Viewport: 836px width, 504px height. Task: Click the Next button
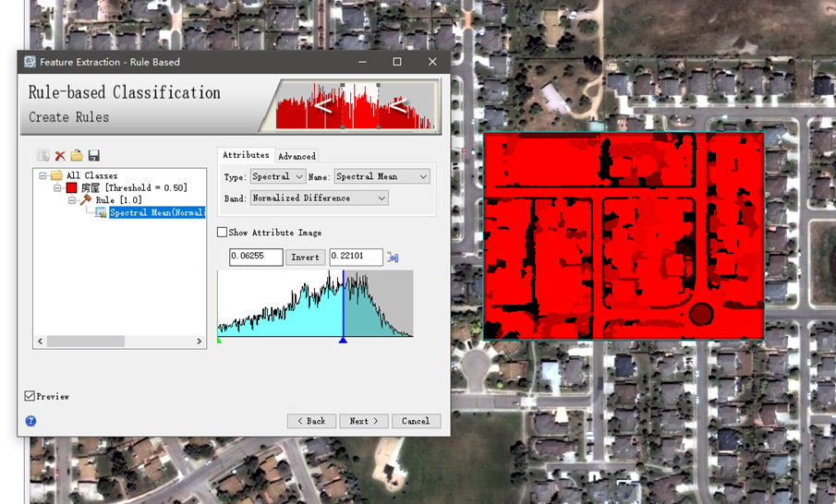pos(364,421)
